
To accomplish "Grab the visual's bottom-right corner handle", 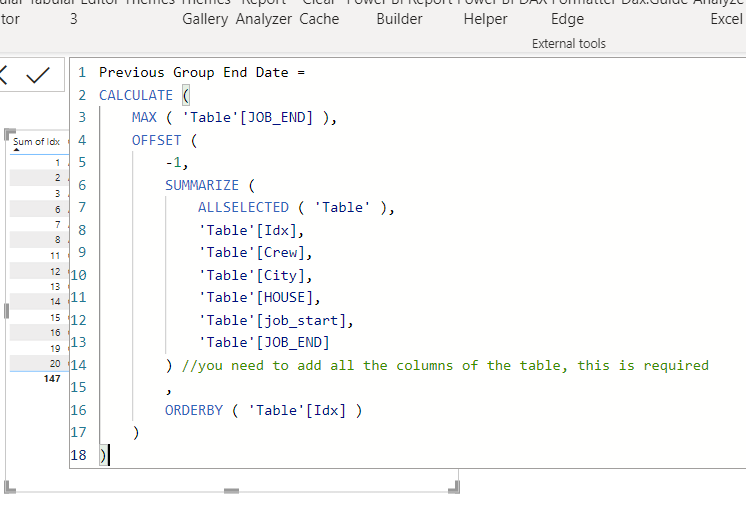I will click(x=454, y=487).
